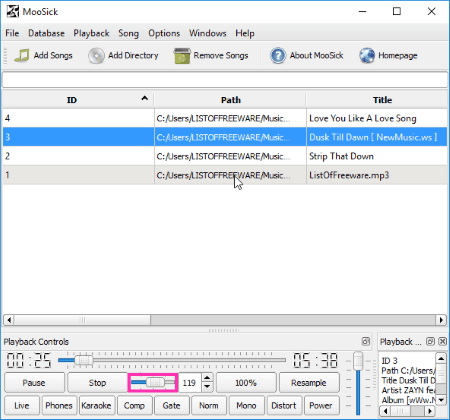Minimize the MooSick window
The width and height of the screenshot is (450, 420).
click(363, 11)
